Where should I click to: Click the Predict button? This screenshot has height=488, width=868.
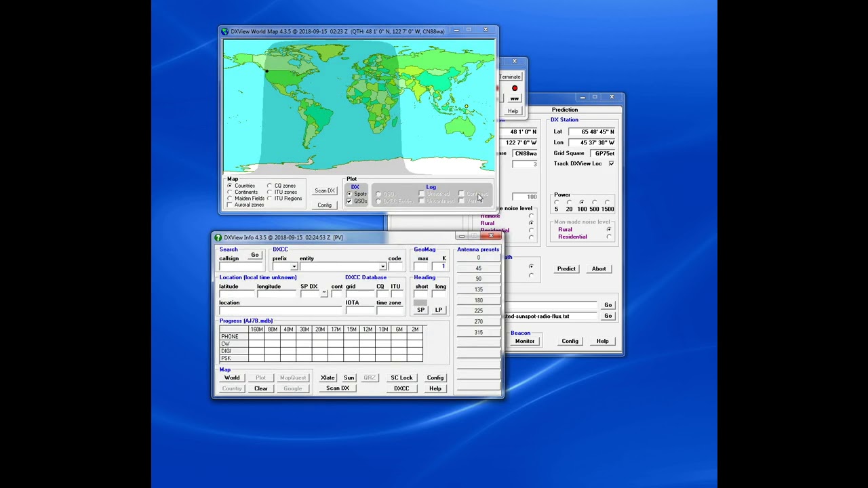point(566,269)
